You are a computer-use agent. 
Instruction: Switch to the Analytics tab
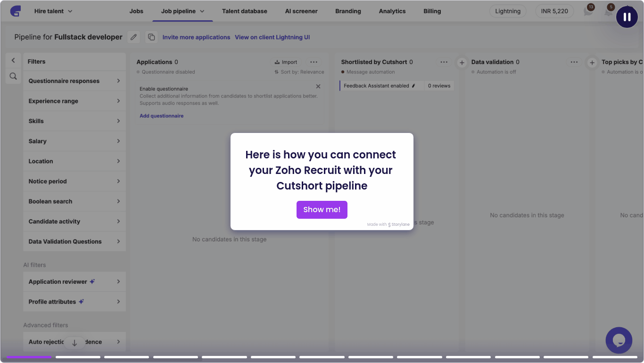click(x=392, y=11)
